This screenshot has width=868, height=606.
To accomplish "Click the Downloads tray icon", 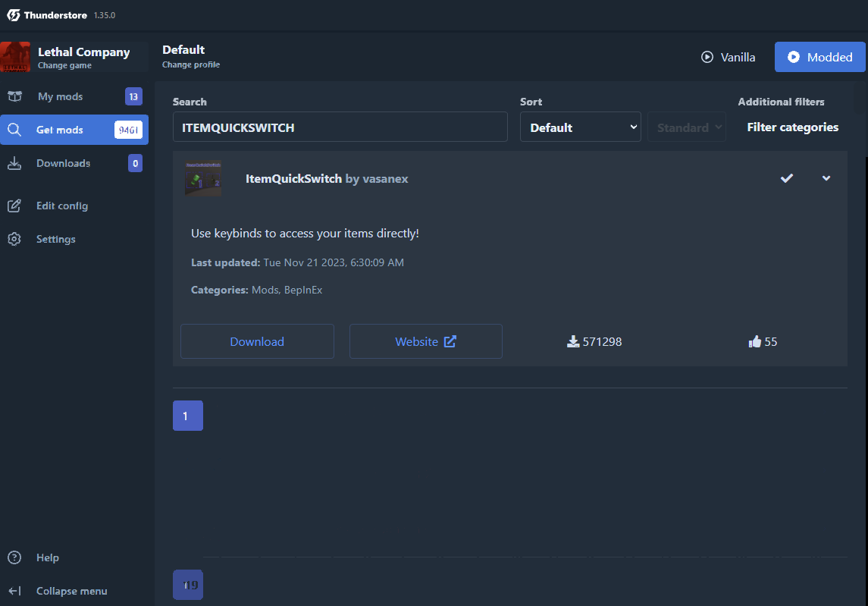I will point(14,163).
